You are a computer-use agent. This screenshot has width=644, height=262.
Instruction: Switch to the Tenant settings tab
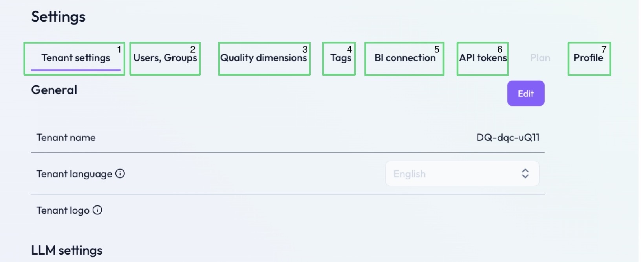75,58
